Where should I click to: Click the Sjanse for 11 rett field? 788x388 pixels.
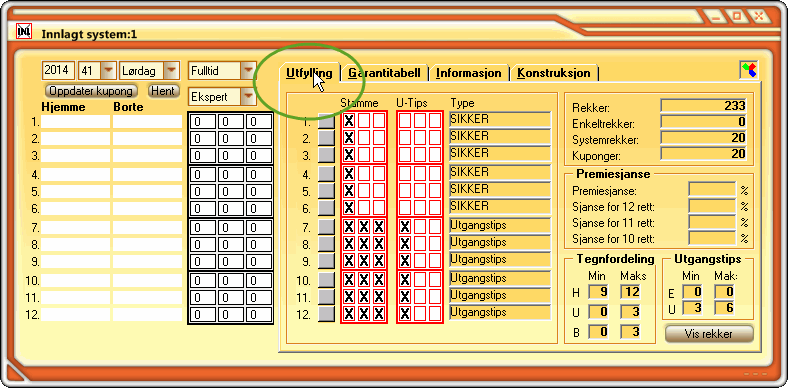pyautogui.click(x=712, y=222)
